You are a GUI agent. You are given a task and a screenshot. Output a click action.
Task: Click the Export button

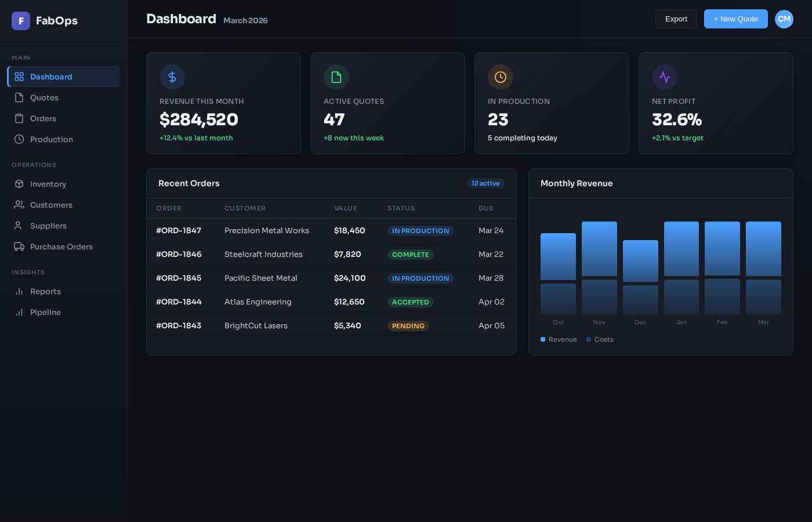coord(676,19)
